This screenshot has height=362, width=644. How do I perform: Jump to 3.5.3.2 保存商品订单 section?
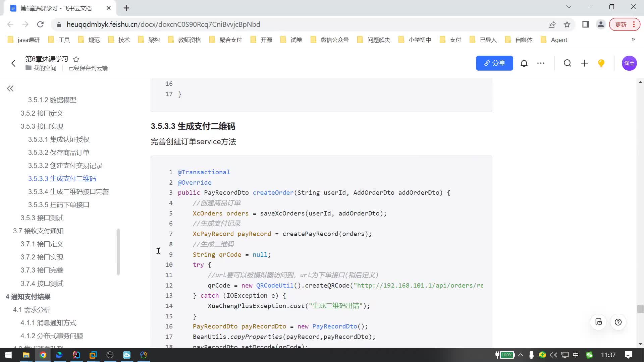[59, 153]
